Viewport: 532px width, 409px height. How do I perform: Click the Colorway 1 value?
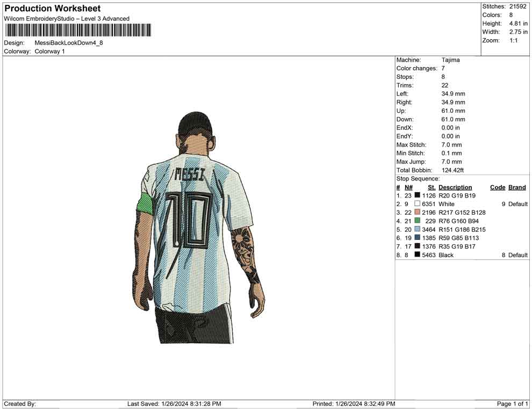coord(49,51)
